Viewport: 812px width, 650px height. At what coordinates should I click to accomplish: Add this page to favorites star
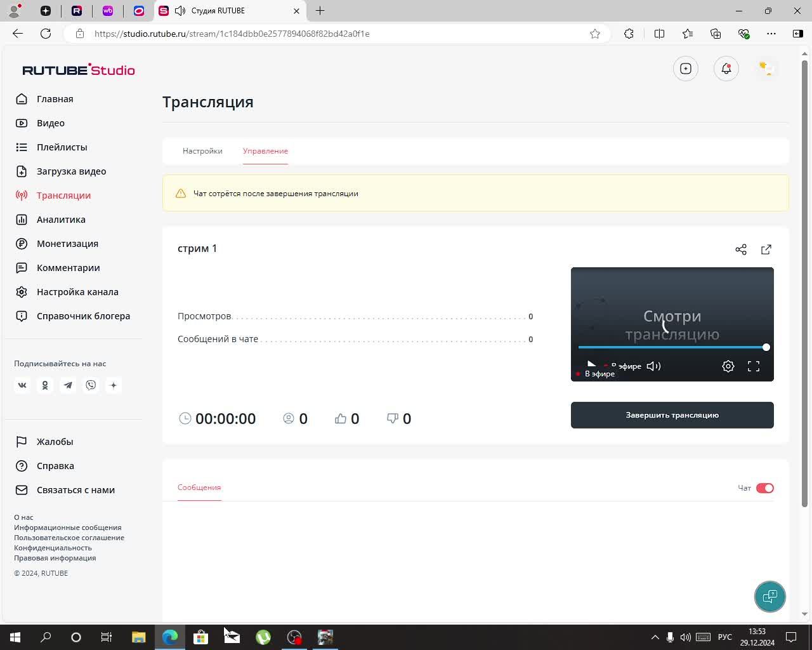(x=595, y=34)
